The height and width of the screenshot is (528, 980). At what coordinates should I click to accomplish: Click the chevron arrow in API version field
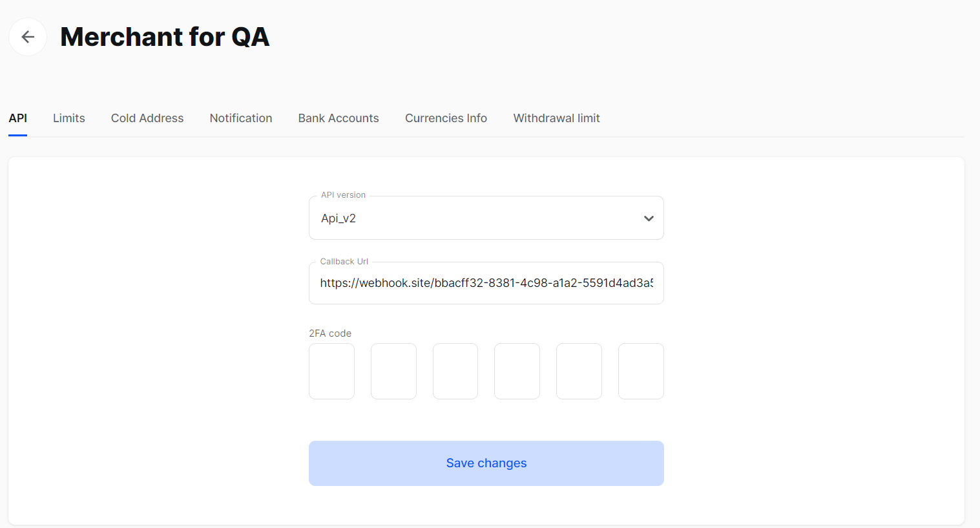point(649,218)
